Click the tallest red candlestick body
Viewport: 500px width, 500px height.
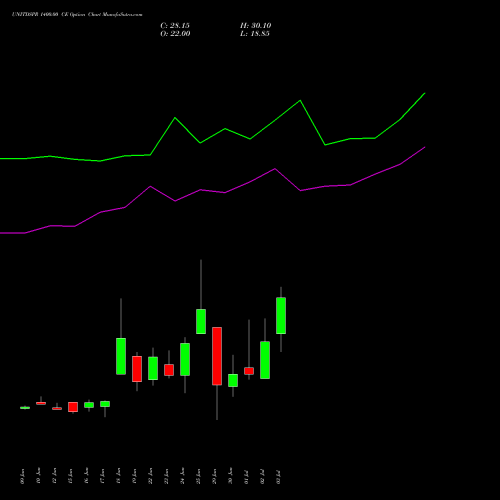click(x=217, y=356)
